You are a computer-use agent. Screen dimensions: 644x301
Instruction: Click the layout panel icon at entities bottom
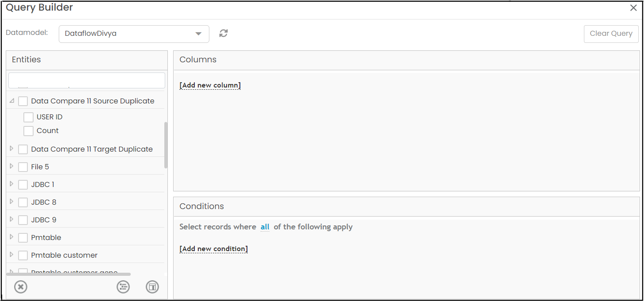tap(152, 287)
